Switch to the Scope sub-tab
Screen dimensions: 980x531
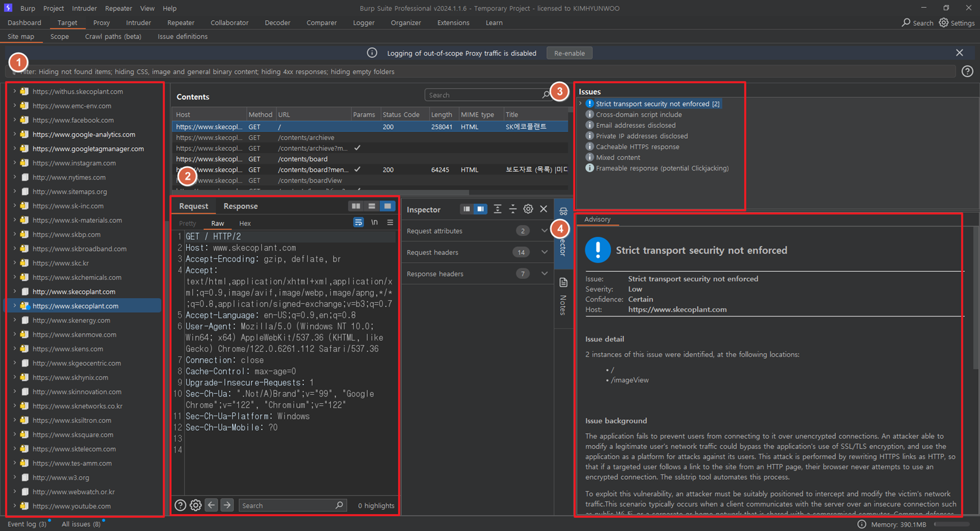click(59, 37)
